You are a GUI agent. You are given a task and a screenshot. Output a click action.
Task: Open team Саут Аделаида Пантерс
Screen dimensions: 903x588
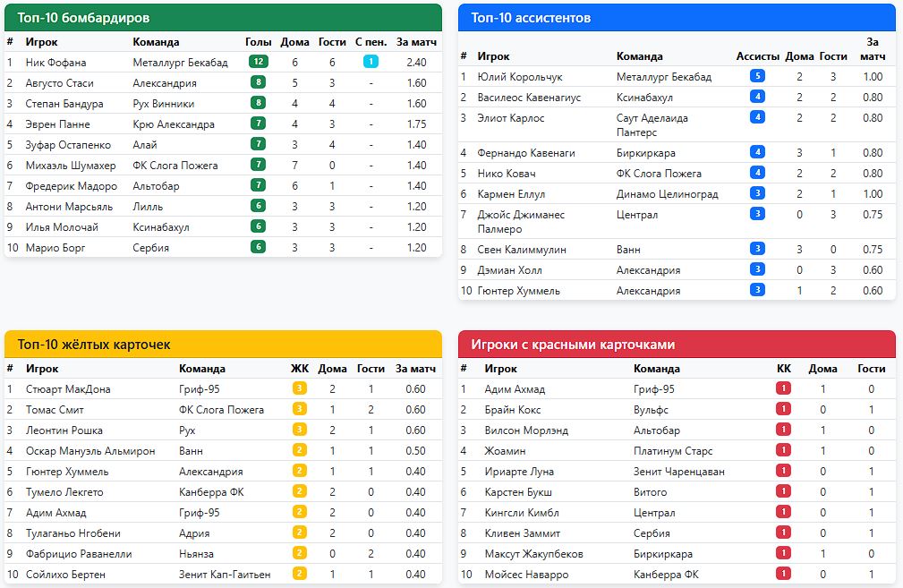click(652, 125)
